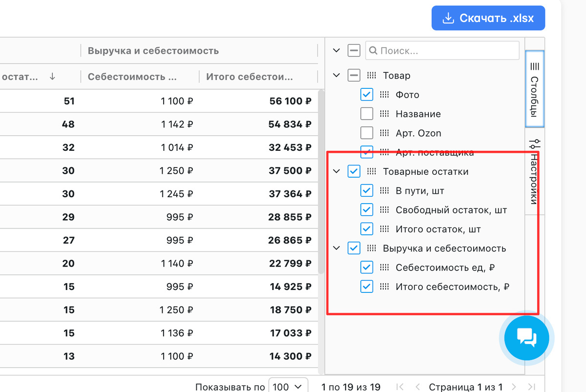Toggle the Товарные остатки group checkbox
The image size is (586, 392).
tap(354, 171)
